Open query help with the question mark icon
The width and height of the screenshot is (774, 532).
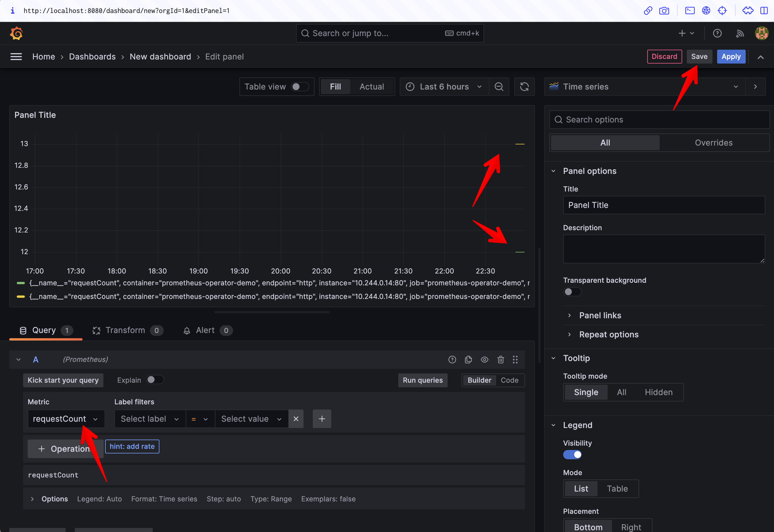452,359
